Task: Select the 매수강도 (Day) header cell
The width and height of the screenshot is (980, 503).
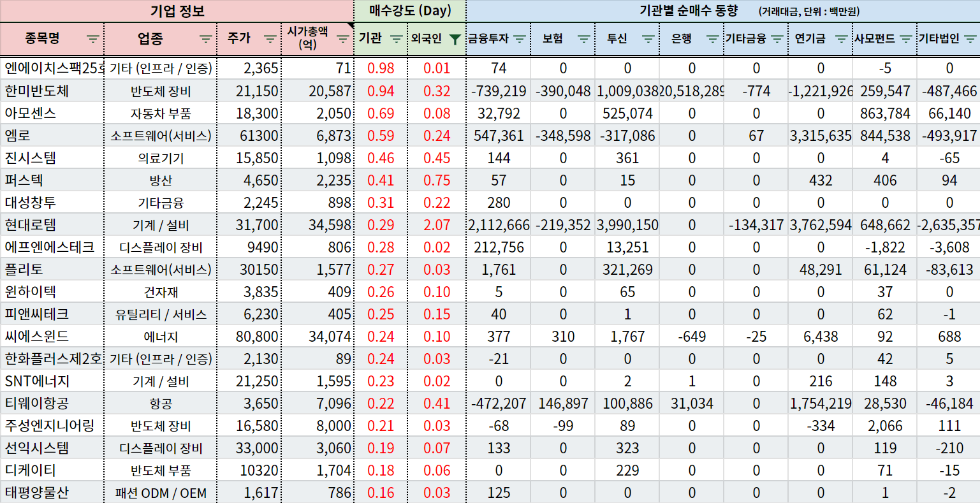Action: click(410, 11)
